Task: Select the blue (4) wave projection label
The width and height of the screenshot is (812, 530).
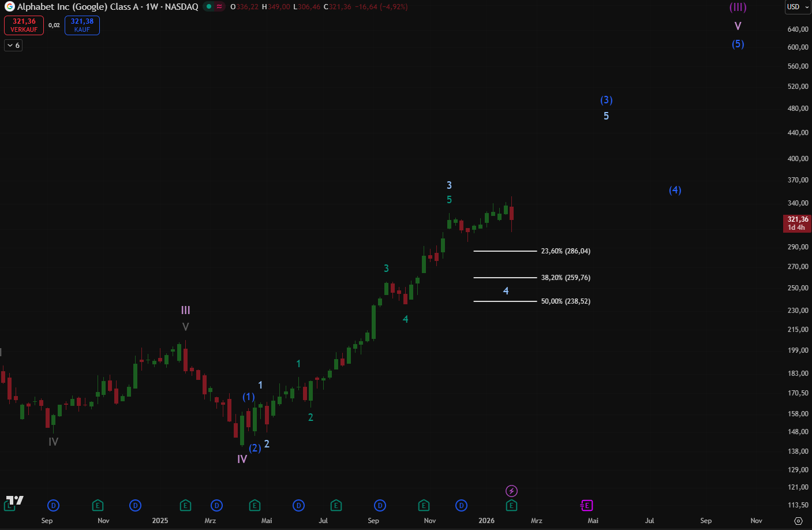Action: [x=675, y=190]
